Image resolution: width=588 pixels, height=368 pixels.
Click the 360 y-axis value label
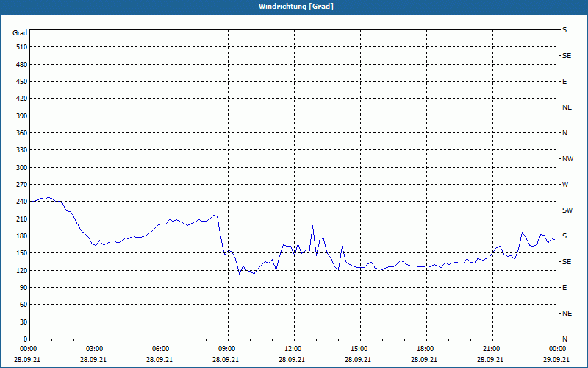[22, 133]
